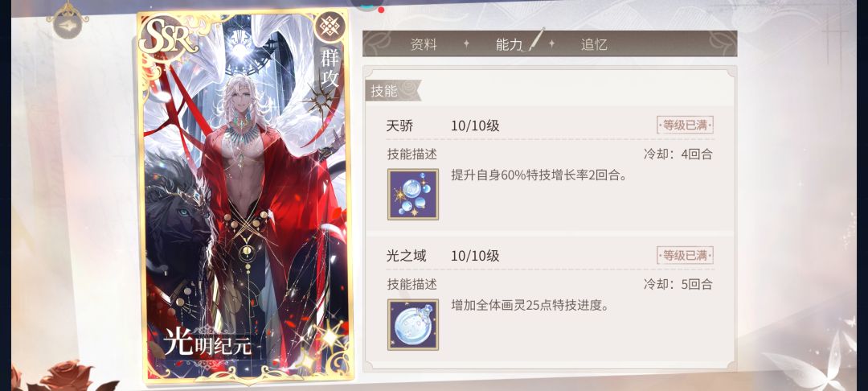This screenshot has width=868, height=391.
Task: Tap the 光明纪元 card name
Action: coord(207,344)
